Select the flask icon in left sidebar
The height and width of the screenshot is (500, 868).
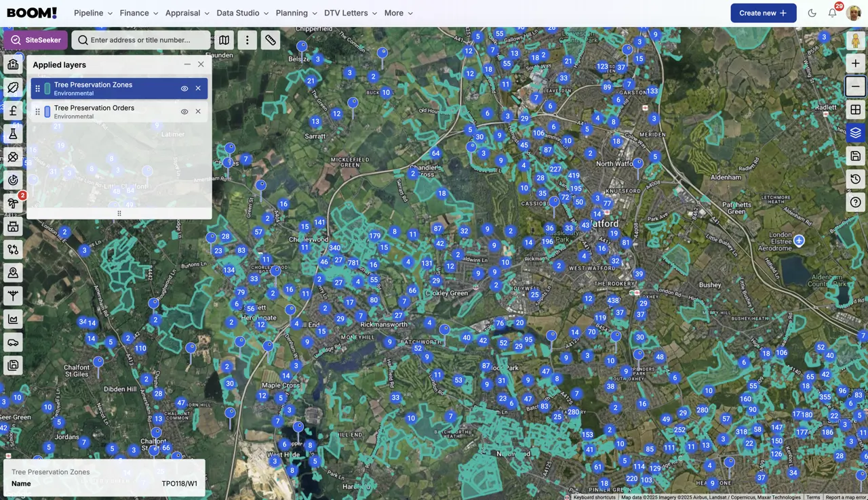(13, 134)
